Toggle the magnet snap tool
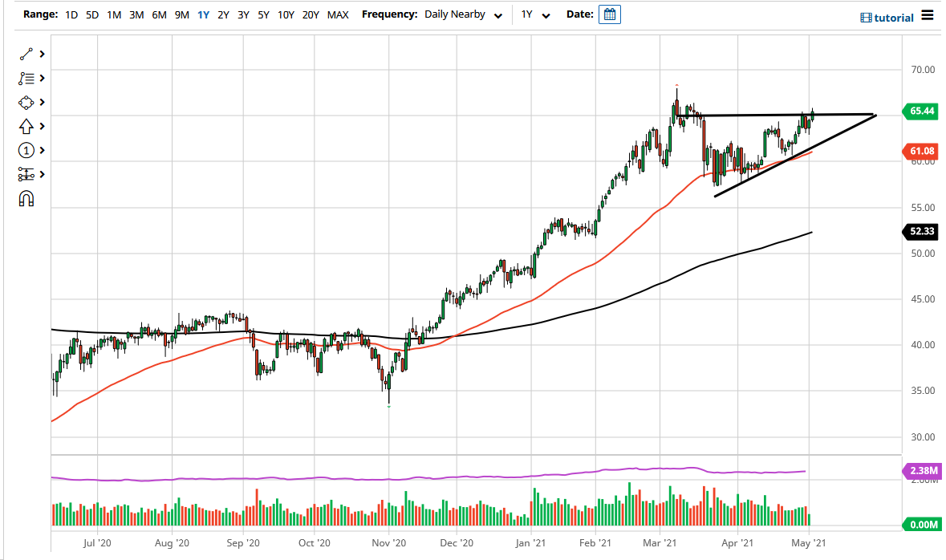 (25, 198)
